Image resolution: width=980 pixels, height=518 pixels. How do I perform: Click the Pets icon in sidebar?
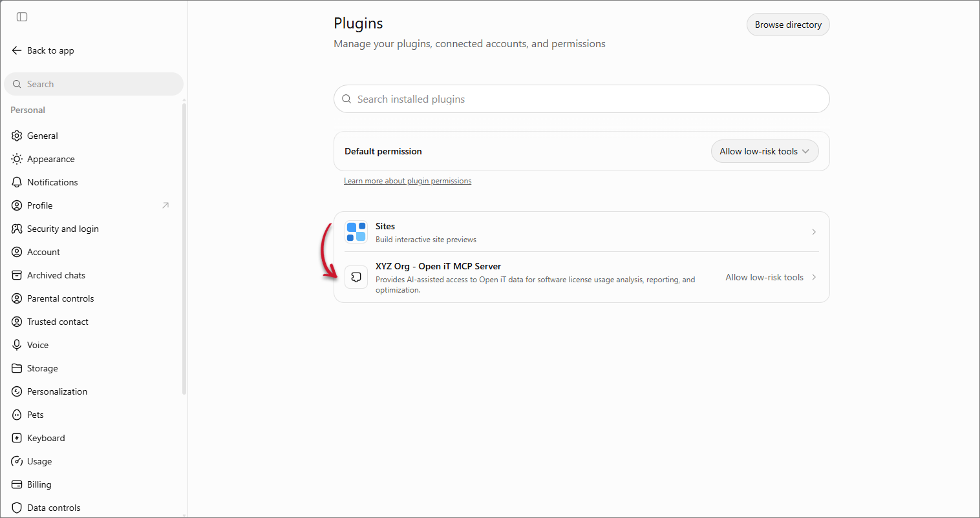(x=17, y=415)
